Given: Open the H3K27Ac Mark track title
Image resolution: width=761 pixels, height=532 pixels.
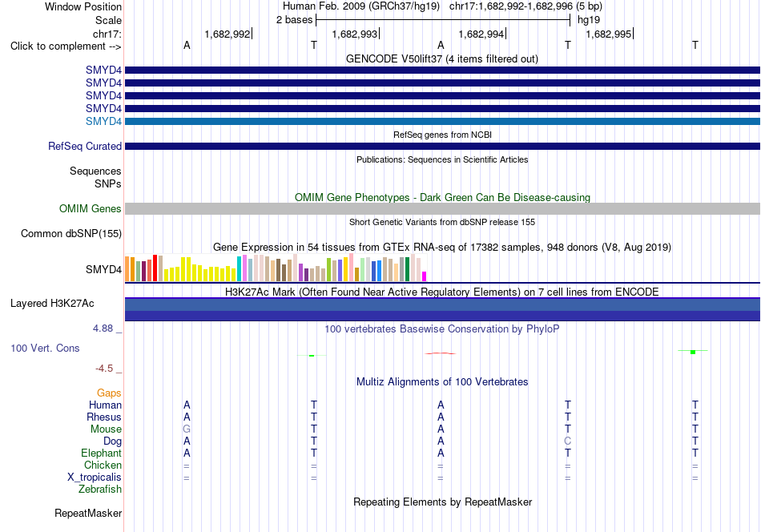Looking at the screenshot, I should 442,292.
